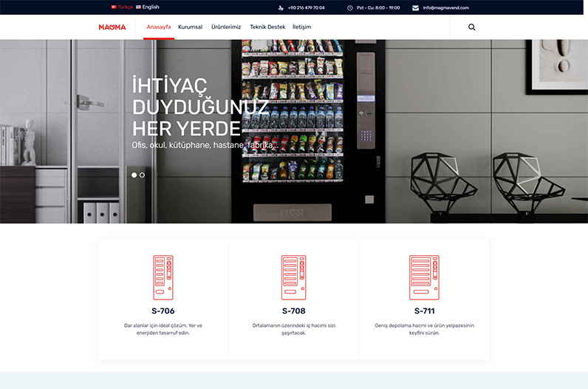Open the S-708 product title link
588x389 pixels.
pyautogui.click(x=293, y=311)
